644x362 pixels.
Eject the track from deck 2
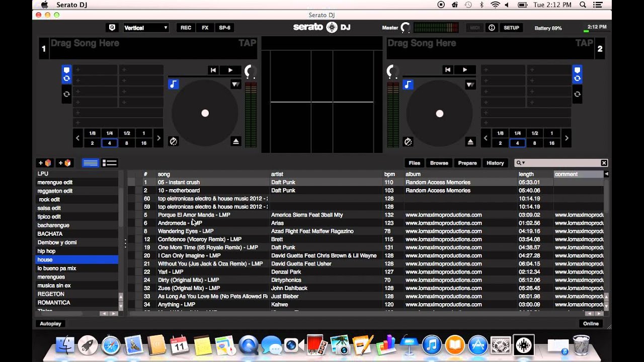coord(470,141)
